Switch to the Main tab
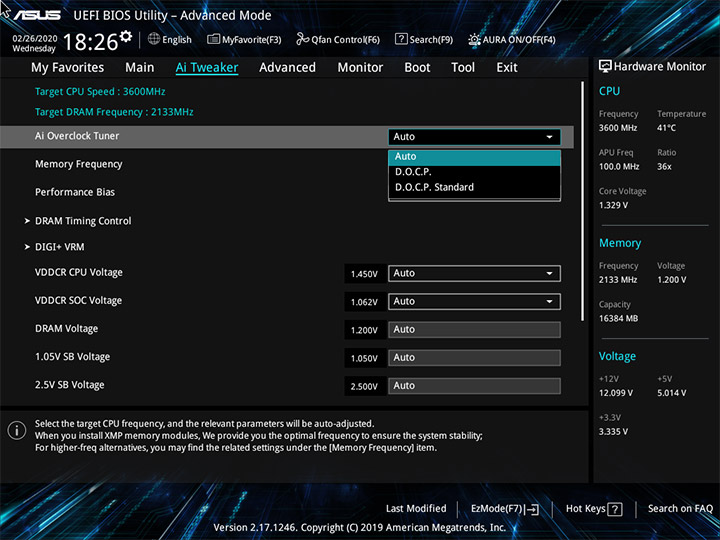This screenshot has height=540, width=720. (140, 68)
